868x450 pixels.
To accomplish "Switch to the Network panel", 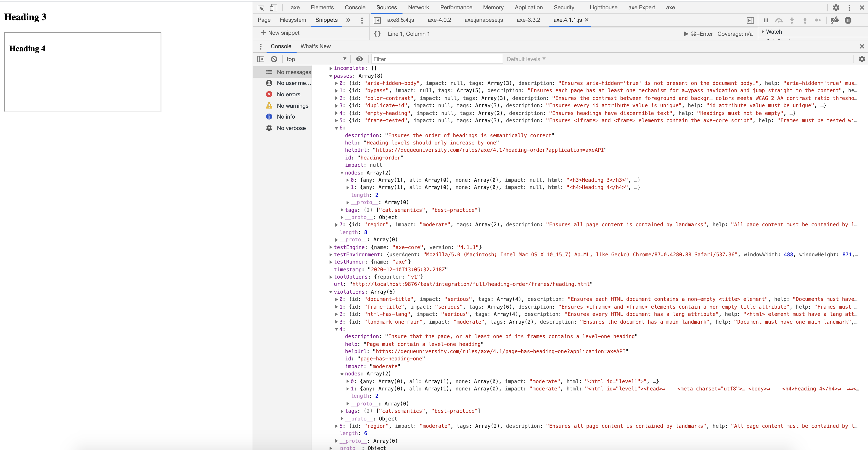I will [418, 8].
